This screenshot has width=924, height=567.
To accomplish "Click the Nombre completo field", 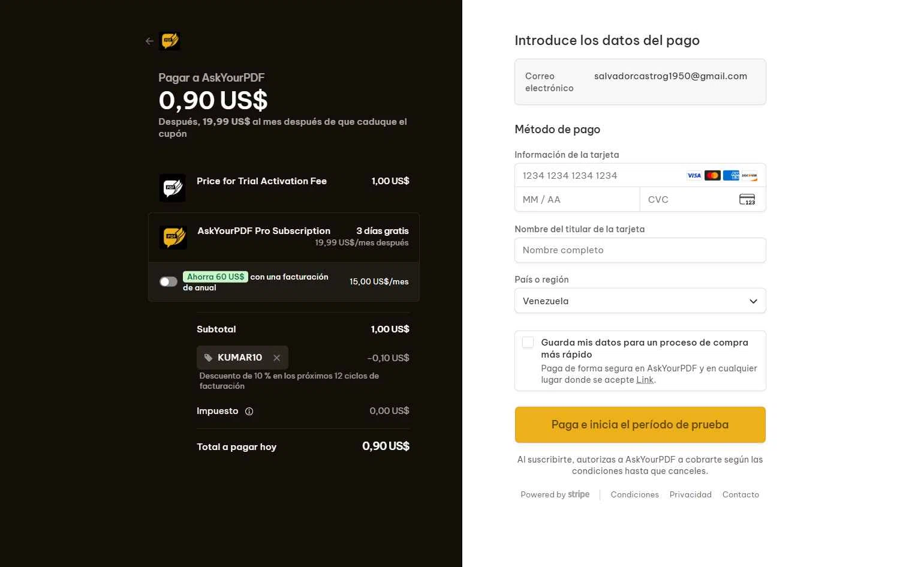I will pyautogui.click(x=640, y=250).
